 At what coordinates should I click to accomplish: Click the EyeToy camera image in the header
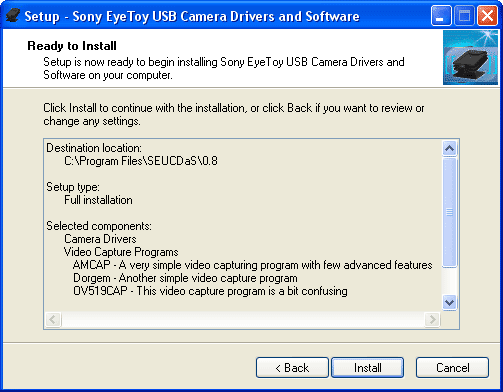coord(470,57)
